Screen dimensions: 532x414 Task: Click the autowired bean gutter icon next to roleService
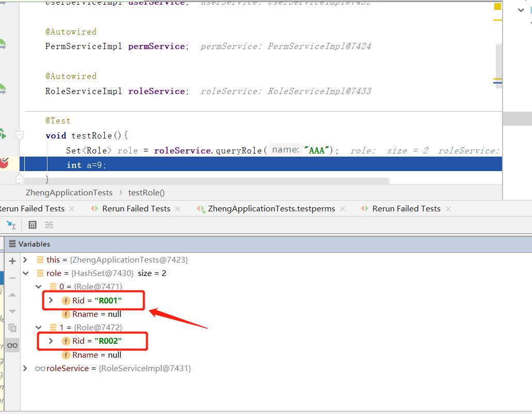pyautogui.click(x=3, y=89)
